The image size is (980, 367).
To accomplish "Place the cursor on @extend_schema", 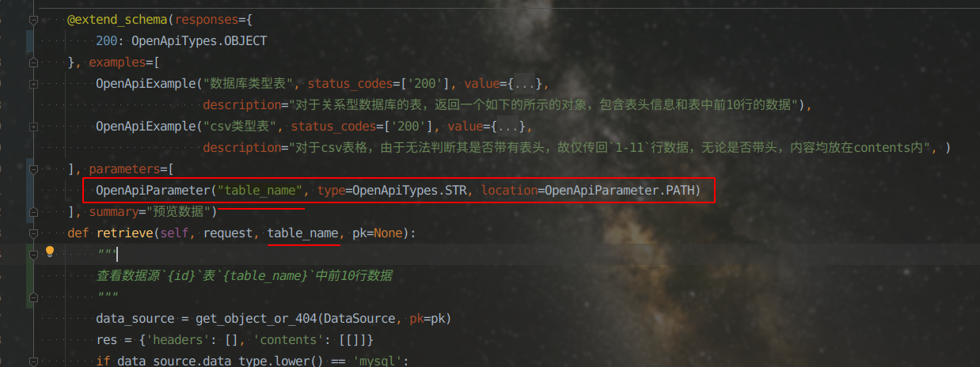I will 117,20.
